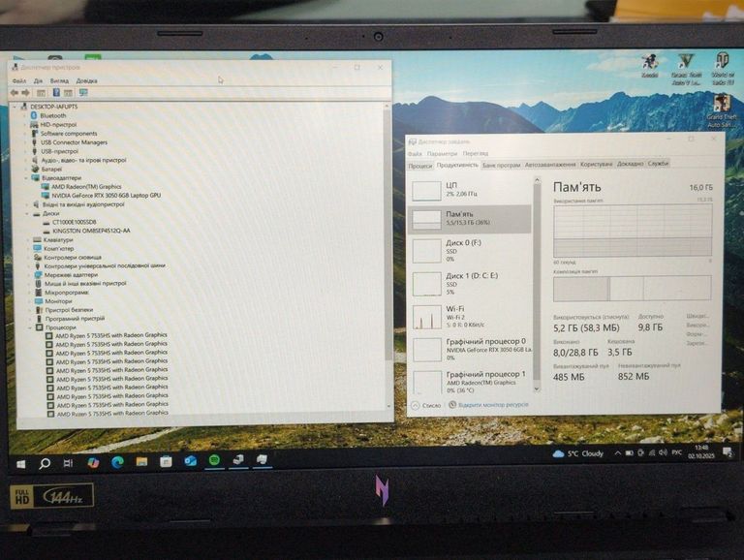Select the Батареї category in device tree
The width and height of the screenshot is (744, 560).
[51, 169]
